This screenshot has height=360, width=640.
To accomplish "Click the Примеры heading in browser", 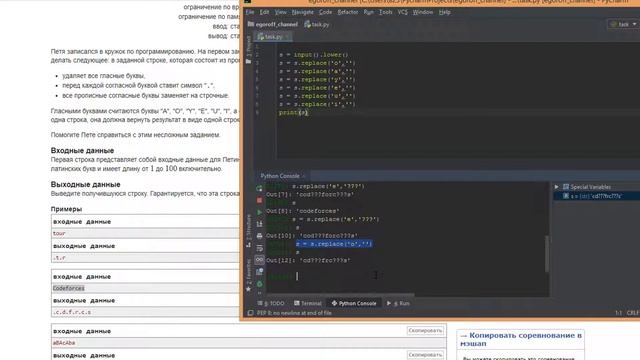I will (67, 209).
